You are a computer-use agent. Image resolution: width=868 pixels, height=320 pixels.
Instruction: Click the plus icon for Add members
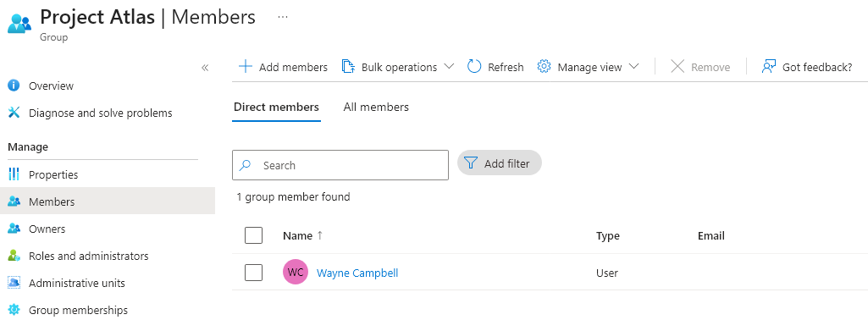[x=246, y=67]
